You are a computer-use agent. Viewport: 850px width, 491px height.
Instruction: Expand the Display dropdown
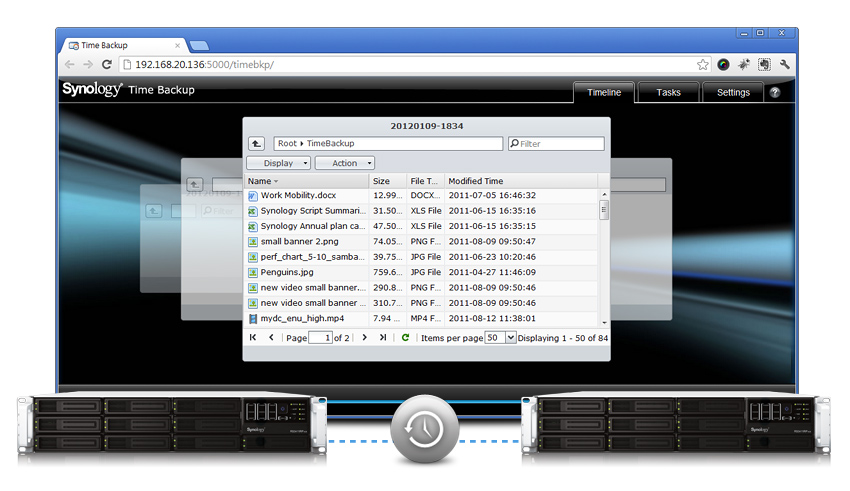(x=279, y=163)
